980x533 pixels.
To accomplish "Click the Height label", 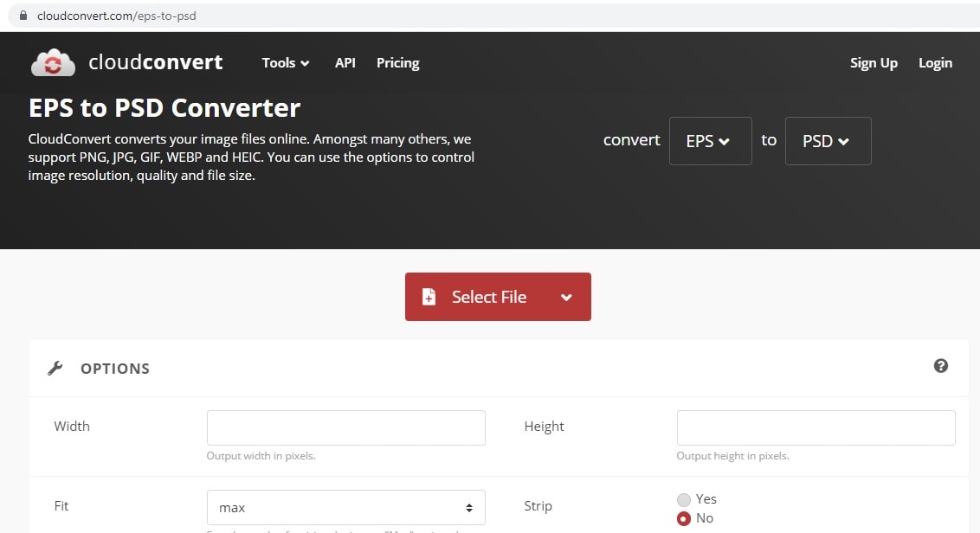I will (544, 427).
